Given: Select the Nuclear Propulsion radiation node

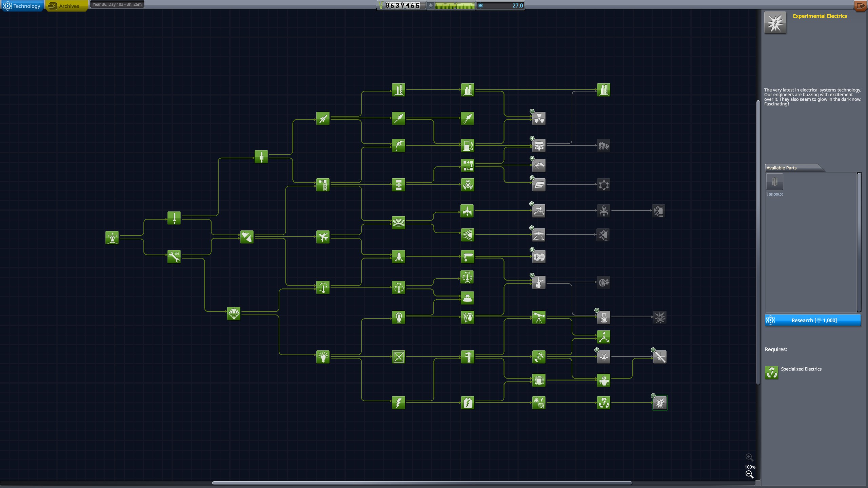Looking at the screenshot, I should click(x=539, y=118).
